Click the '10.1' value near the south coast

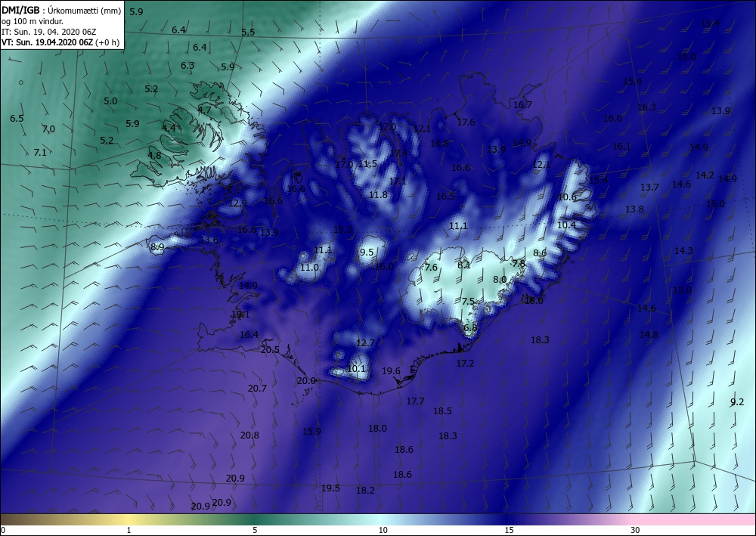coord(356,369)
